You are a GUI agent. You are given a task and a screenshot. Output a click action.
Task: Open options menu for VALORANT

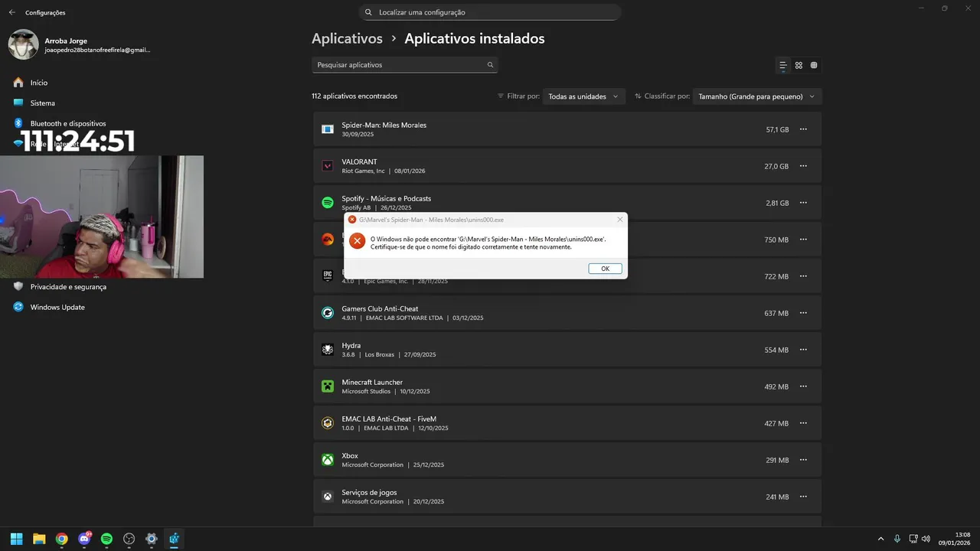(x=803, y=166)
